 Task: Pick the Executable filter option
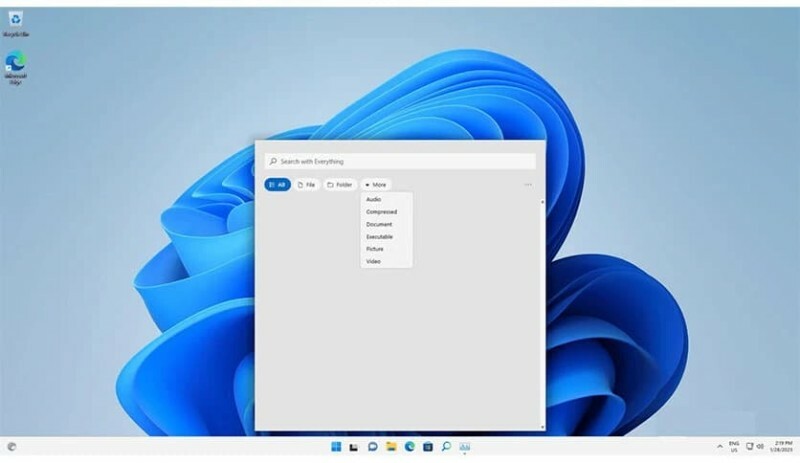(380, 236)
